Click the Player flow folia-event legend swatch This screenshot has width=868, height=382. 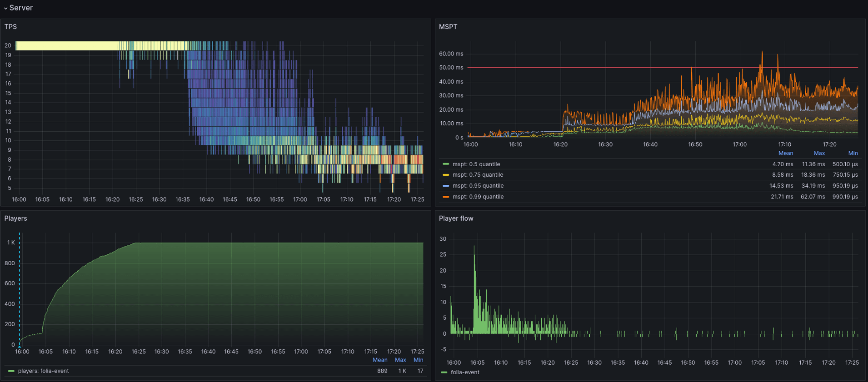444,372
